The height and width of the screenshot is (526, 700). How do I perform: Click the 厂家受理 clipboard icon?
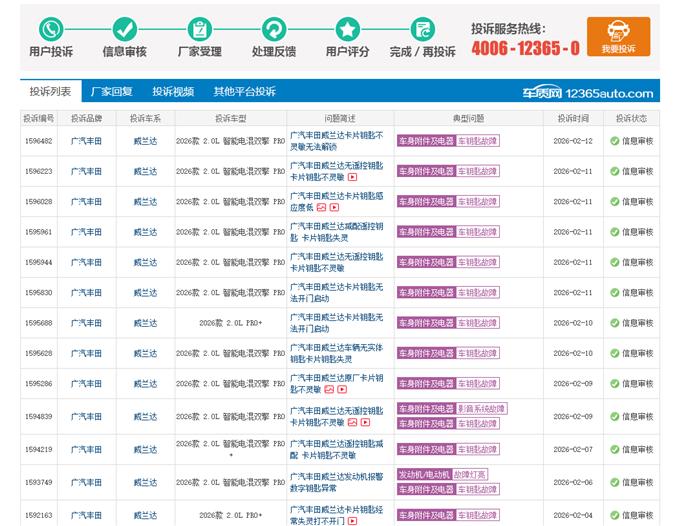(x=199, y=29)
